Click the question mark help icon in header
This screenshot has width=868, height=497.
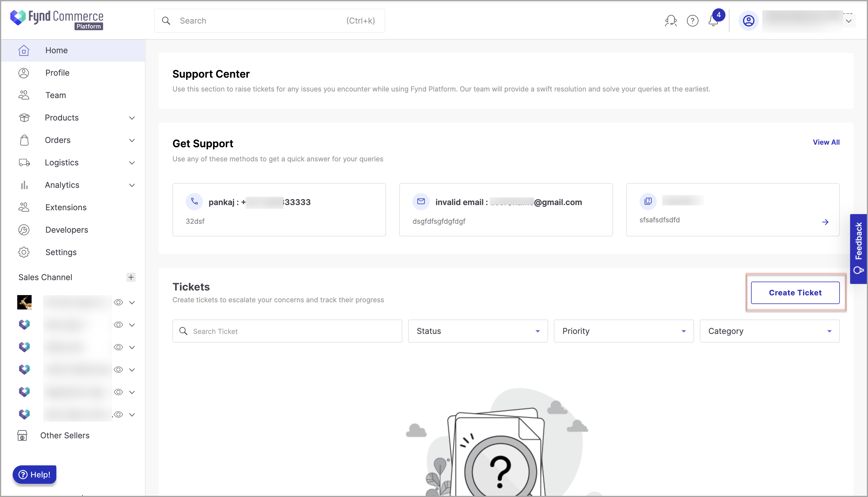[692, 21]
